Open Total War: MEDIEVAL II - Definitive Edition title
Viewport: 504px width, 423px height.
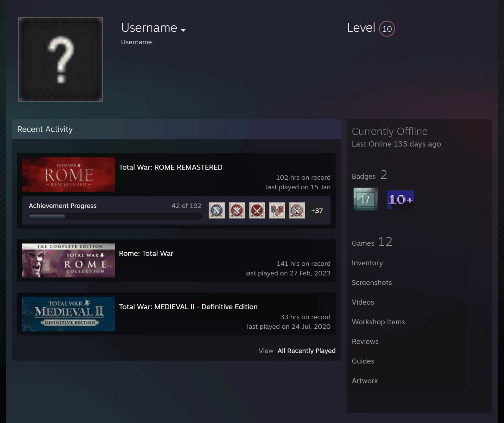pos(188,307)
